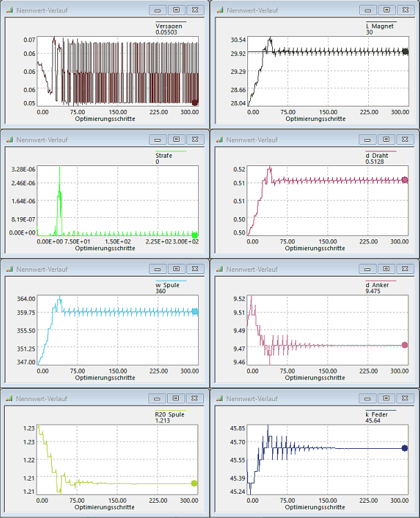420x518 pixels.
Task: Click the chart icon of the d_Draht window
Action: coord(220,139)
